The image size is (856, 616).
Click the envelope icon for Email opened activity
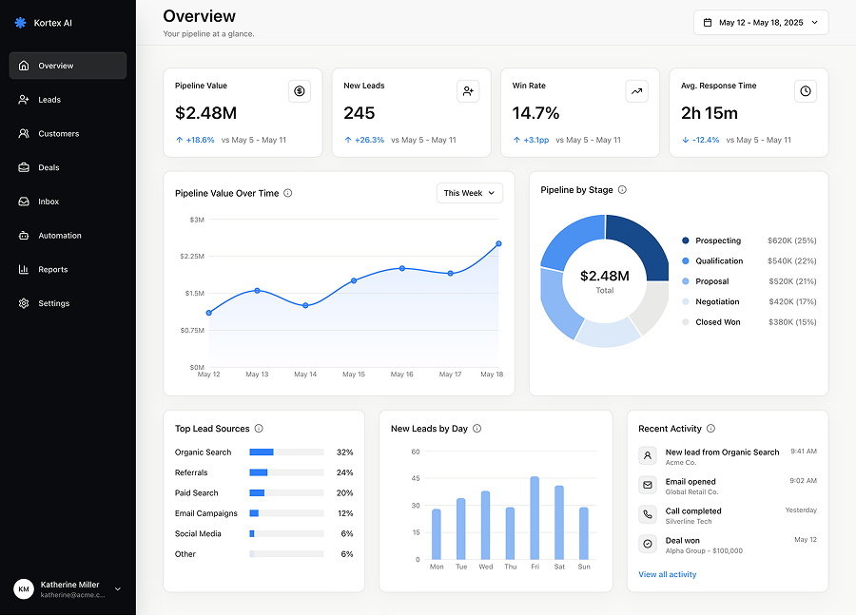coord(648,485)
